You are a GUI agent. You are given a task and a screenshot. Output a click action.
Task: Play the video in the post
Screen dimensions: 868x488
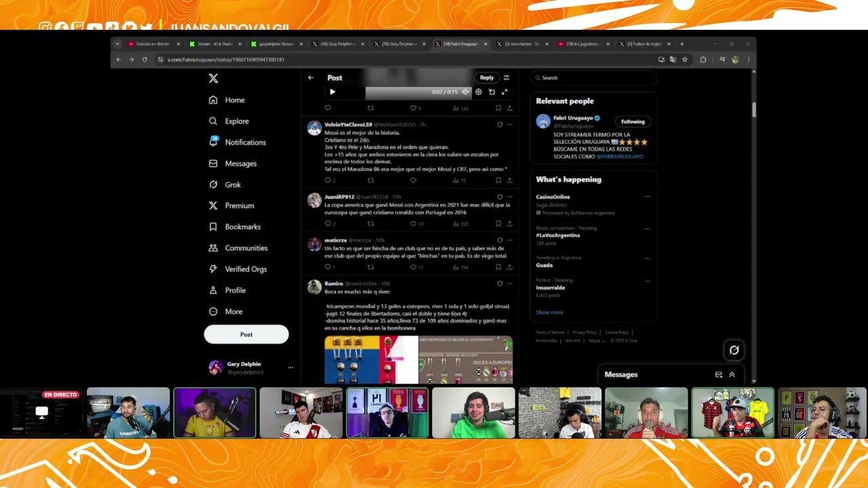pyautogui.click(x=332, y=91)
